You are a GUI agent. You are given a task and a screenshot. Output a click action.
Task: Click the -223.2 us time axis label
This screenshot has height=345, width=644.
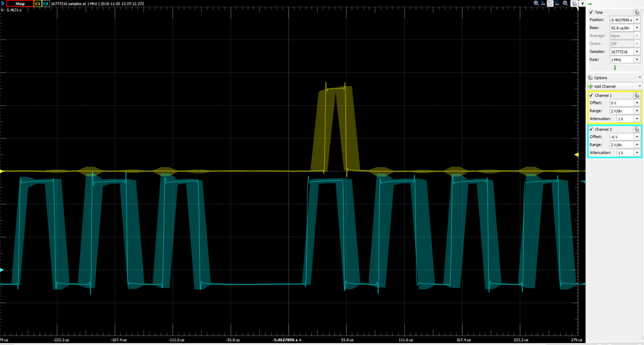[61, 340]
